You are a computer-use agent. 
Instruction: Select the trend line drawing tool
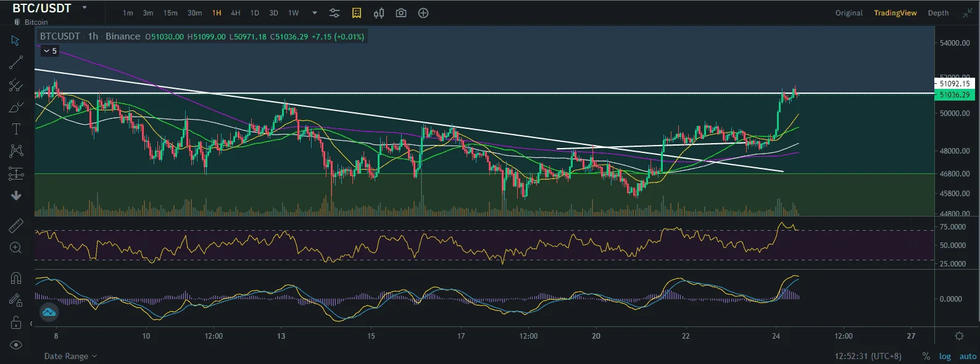tap(15, 62)
